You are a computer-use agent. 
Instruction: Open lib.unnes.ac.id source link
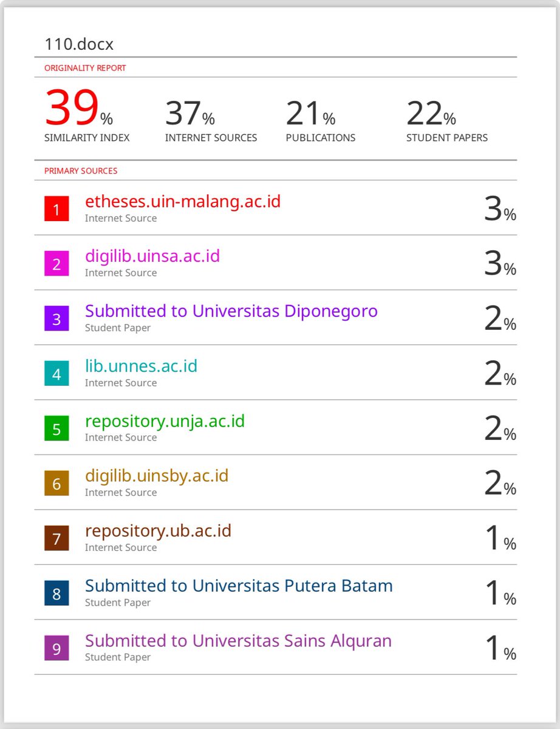[141, 366]
